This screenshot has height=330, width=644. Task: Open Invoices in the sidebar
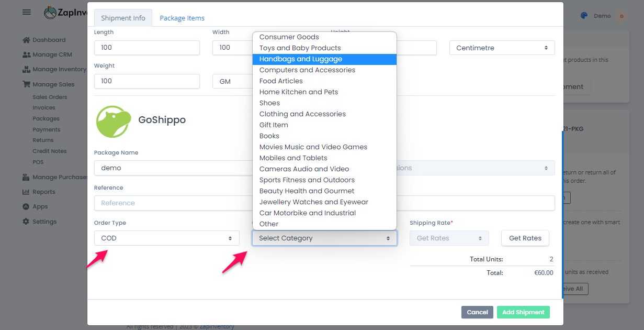44,108
